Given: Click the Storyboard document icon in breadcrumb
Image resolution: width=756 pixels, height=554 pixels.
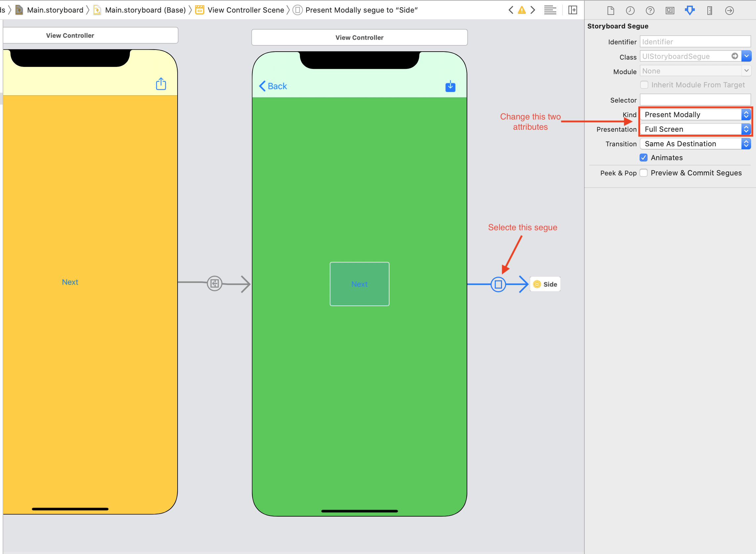Looking at the screenshot, I should coord(20,9).
